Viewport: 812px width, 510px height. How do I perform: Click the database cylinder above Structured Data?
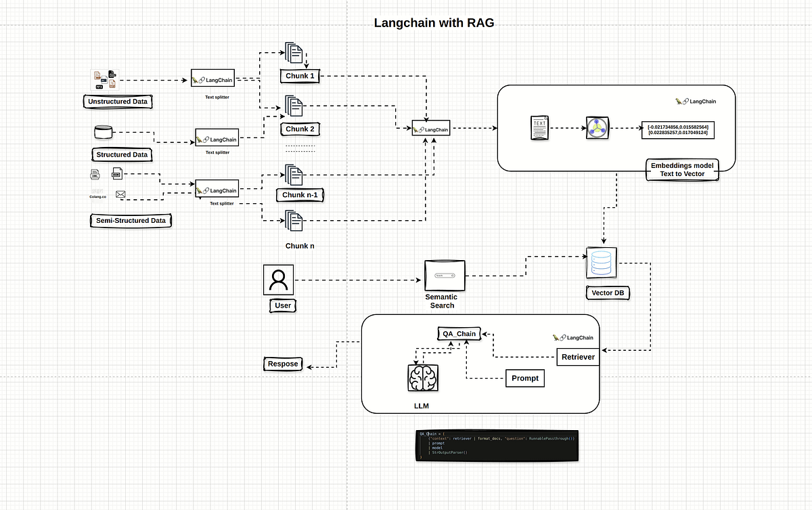point(104,132)
